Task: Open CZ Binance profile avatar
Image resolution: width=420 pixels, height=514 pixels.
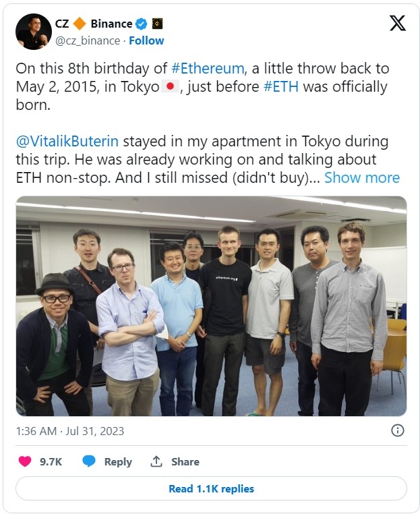Action: (34, 32)
